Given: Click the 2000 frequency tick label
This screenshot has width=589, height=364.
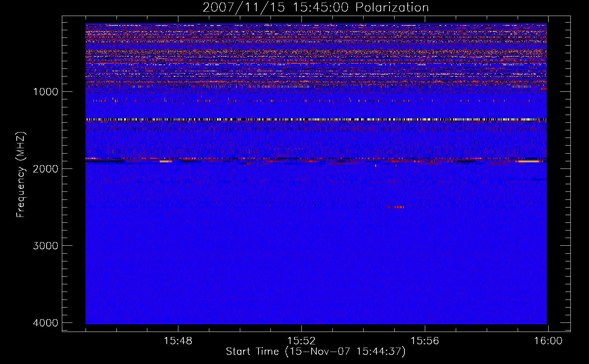Looking at the screenshot, I should coord(46,169).
